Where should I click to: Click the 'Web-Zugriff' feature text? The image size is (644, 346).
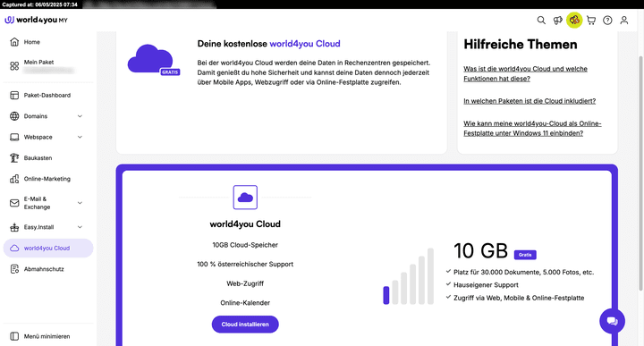(x=245, y=283)
